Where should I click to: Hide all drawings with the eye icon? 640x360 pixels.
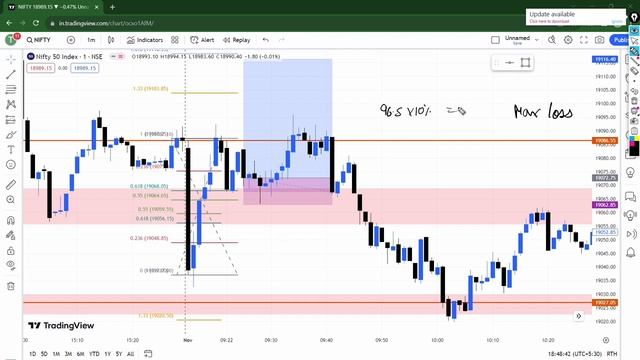coord(11,265)
